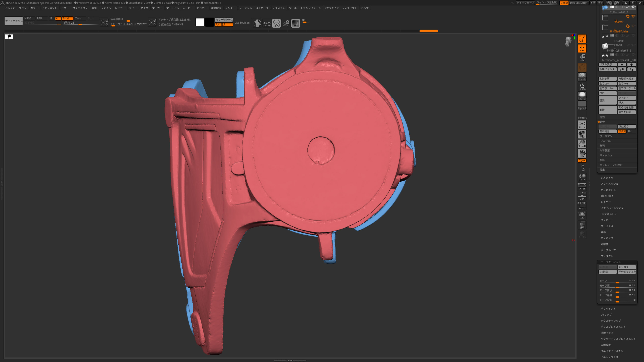Select the PM3D_Cylinder64_1 subtool

619,48
